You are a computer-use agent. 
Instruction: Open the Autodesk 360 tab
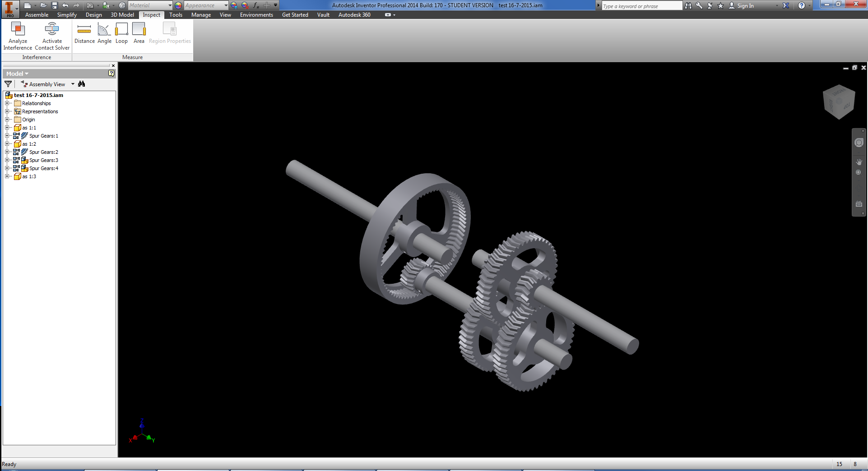[354, 15]
